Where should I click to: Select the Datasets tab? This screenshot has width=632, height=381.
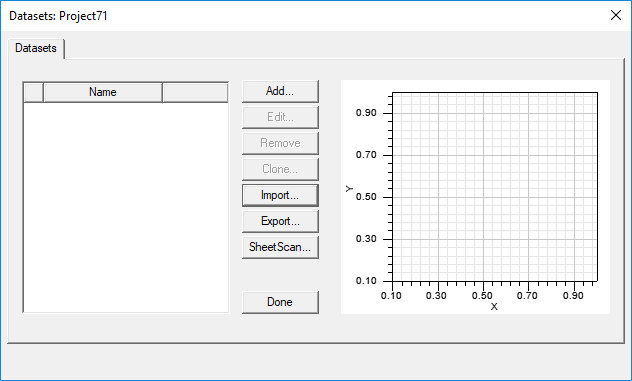point(36,48)
